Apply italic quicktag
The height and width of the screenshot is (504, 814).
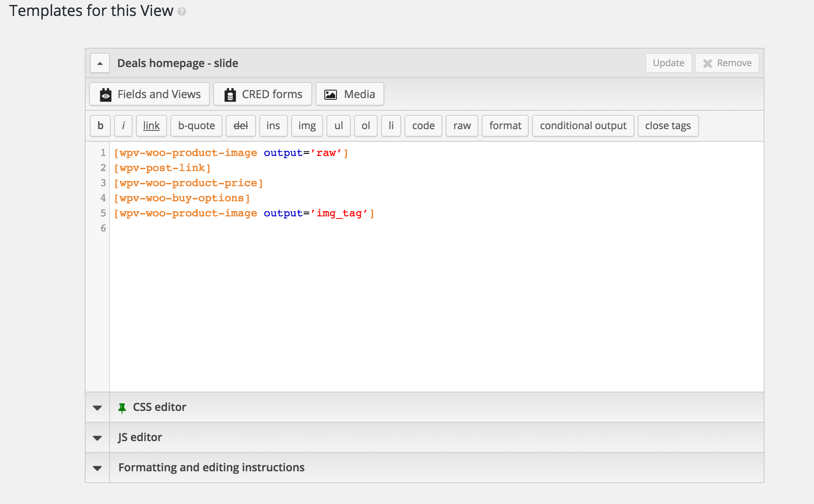pos(123,126)
